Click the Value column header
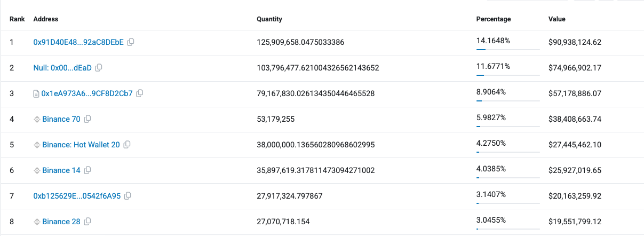 click(556, 19)
